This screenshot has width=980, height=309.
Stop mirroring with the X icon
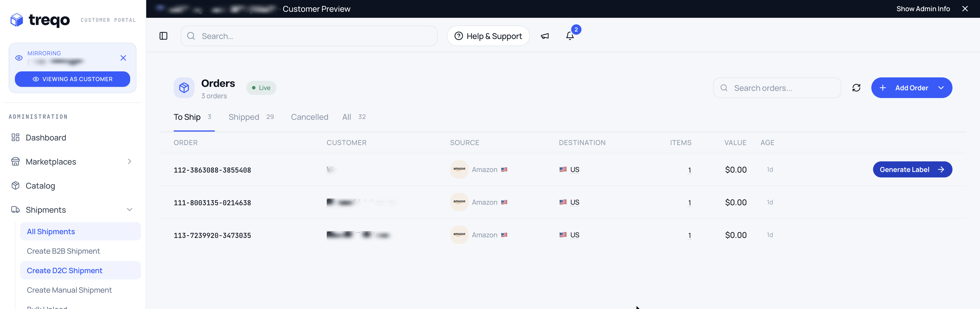click(123, 58)
